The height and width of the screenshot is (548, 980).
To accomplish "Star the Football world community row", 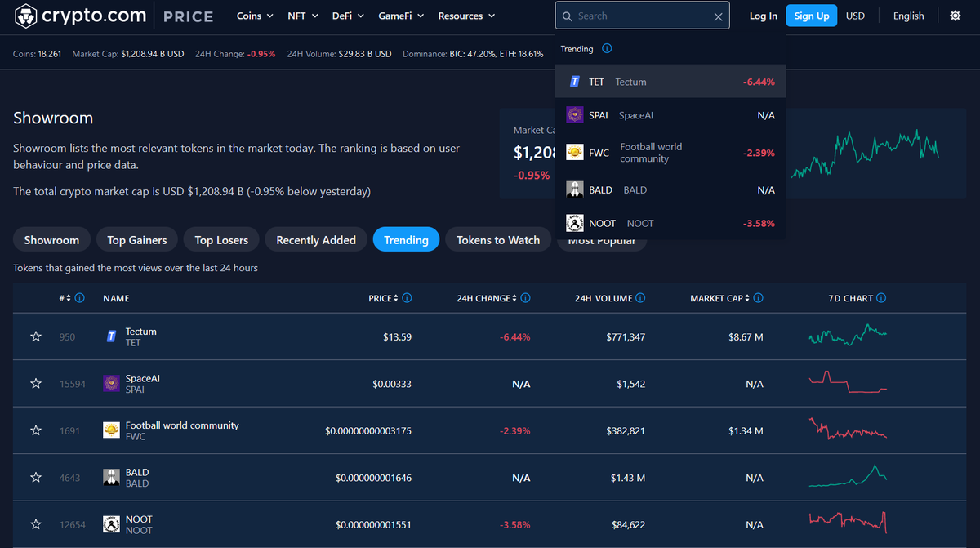I will coord(36,430).
